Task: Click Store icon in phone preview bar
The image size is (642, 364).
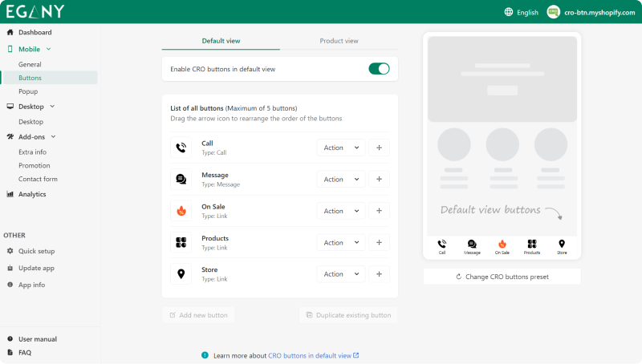Action: pyautogui.click(x=562, y=246)
